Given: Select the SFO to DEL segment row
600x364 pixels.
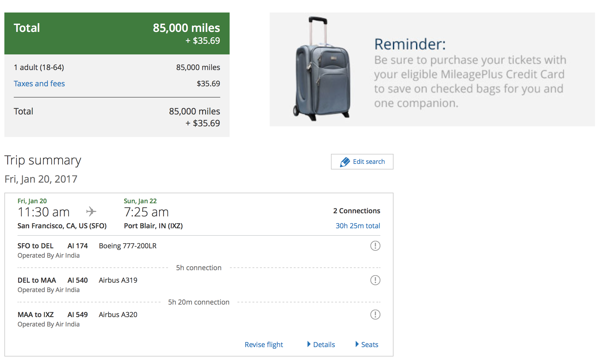Looking at the screenshot, I should [x=199, y=250].
